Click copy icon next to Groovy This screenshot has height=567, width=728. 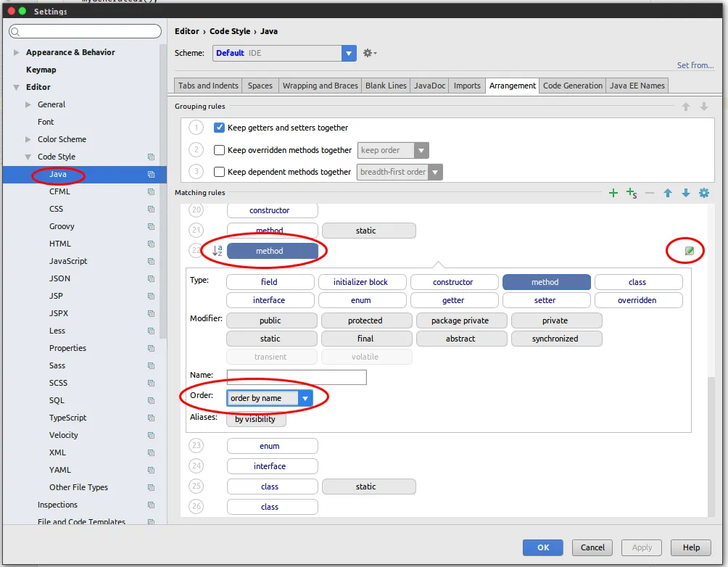point(151,227)
